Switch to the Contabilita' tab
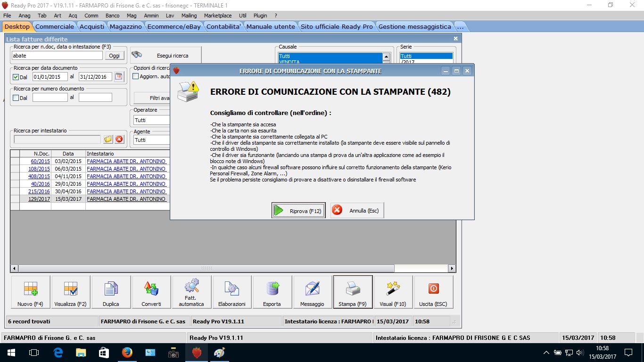This screenshot has width=644, height=362. click(224, 26)
